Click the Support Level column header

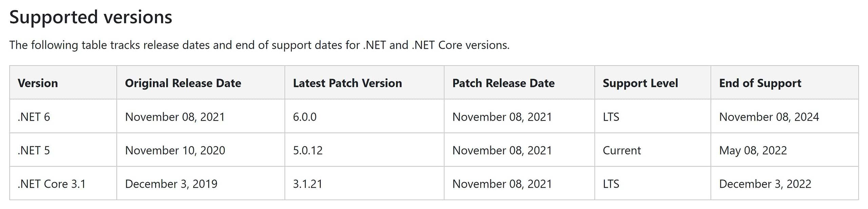[x=640, y=83]
